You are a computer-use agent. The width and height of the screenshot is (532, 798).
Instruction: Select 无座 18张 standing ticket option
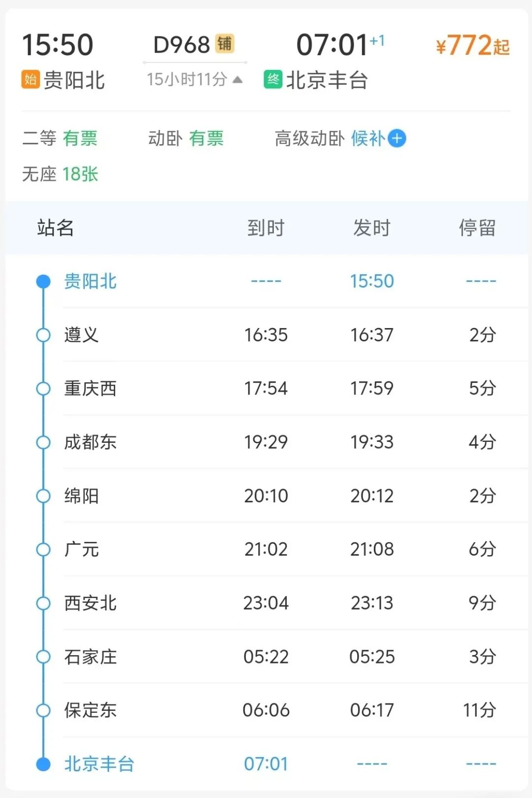pos(60,174)
